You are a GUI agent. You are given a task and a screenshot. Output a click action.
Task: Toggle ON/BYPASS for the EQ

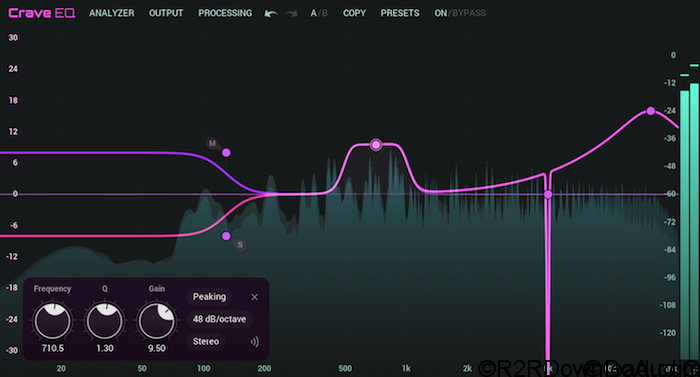pyautogui.click(x=460, y=13)
